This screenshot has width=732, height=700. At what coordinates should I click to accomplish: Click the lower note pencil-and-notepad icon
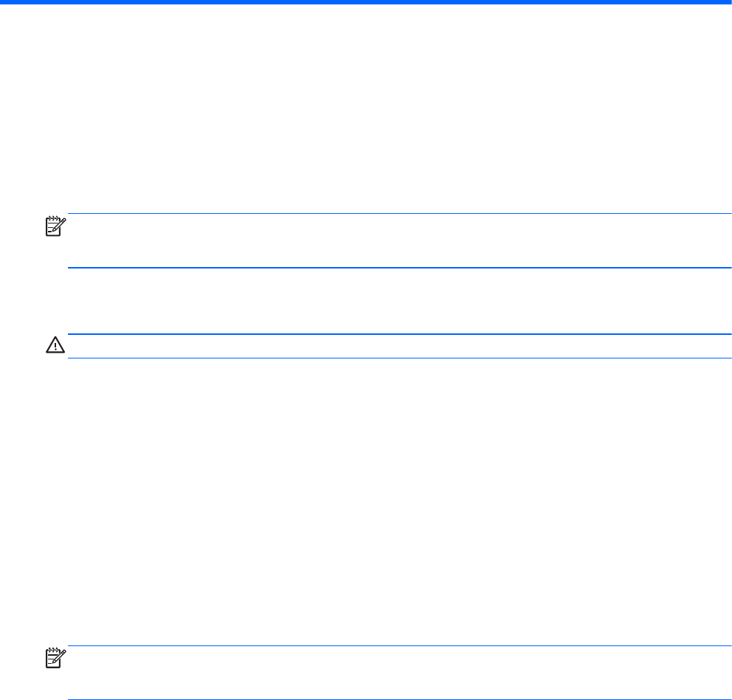(55, 659)
